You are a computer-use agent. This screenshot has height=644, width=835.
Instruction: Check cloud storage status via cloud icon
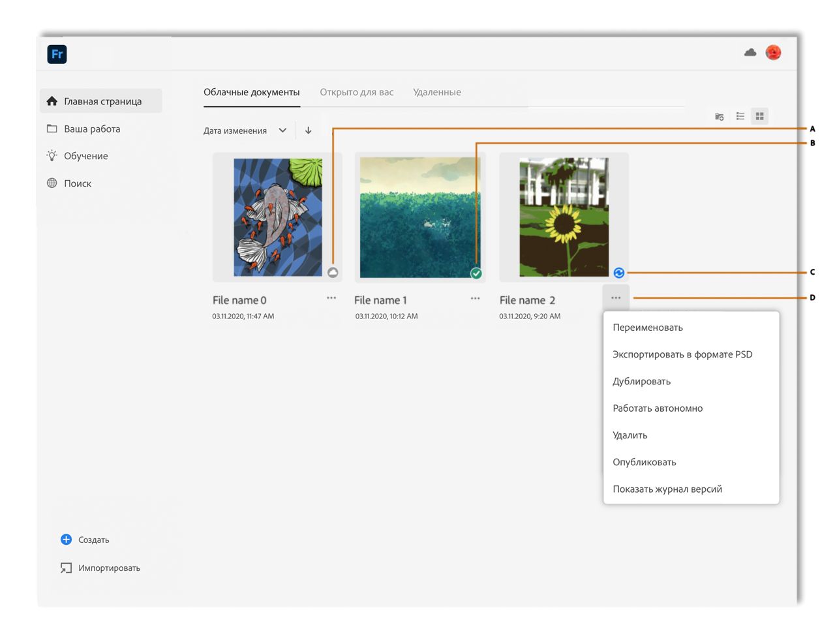[749, 53]
